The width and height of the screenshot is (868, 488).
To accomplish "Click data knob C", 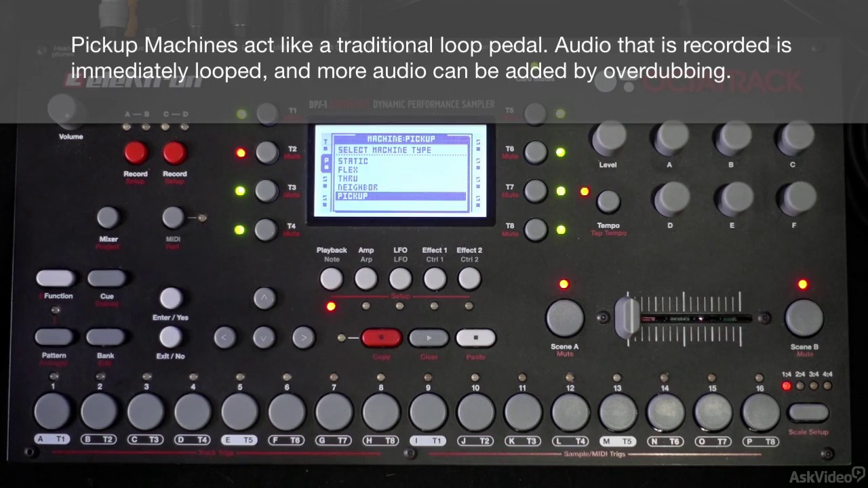I will pyautogui.click(x=794, y=138).
